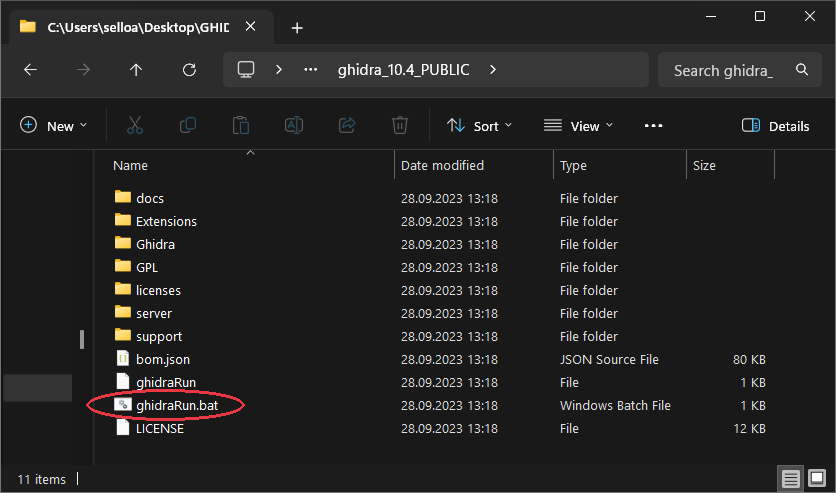Click the Windows Batch File type cell

(615, 406)
